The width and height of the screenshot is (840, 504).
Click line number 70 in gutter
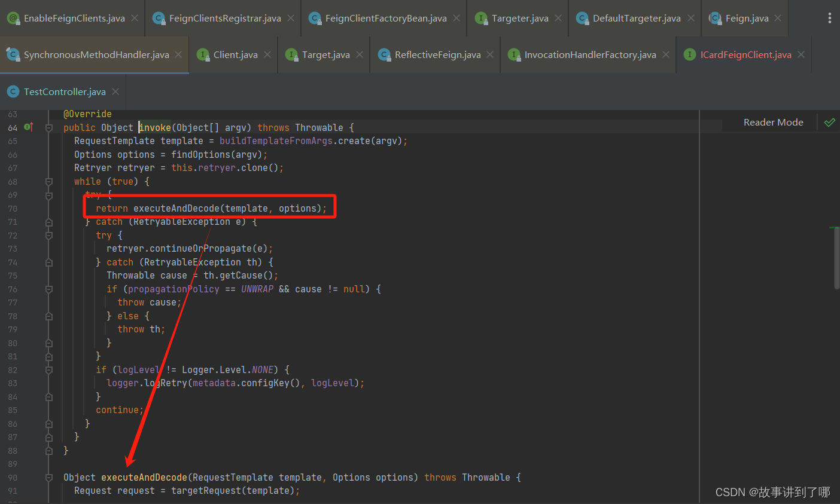[13, 209]
